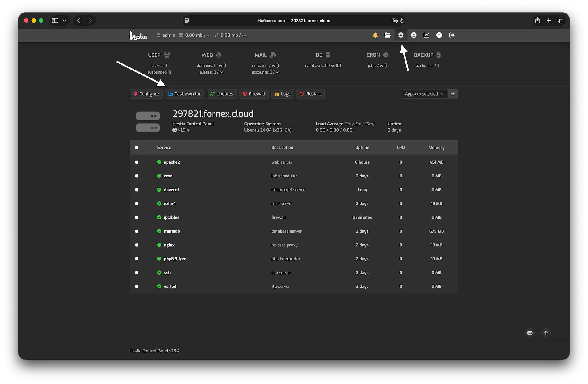
Task: Check the apache2 service checkbox
Action: [137, 162]
